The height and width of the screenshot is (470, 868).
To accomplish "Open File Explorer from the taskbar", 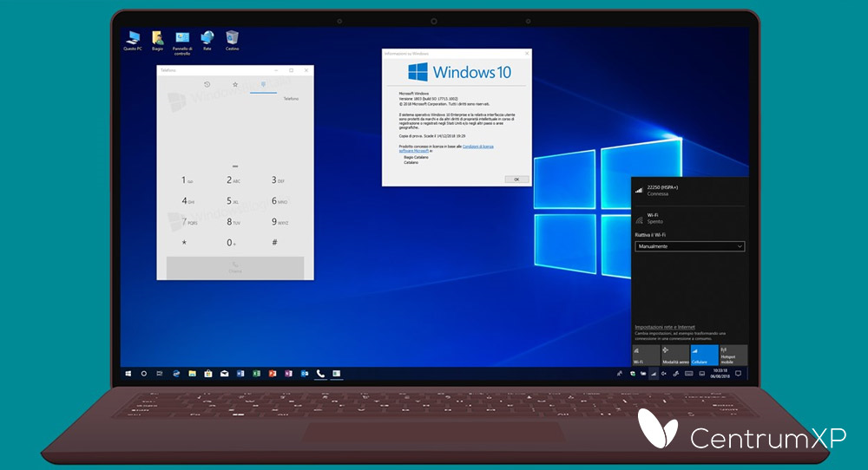I will pyautogui.click(x=192, y=374).
